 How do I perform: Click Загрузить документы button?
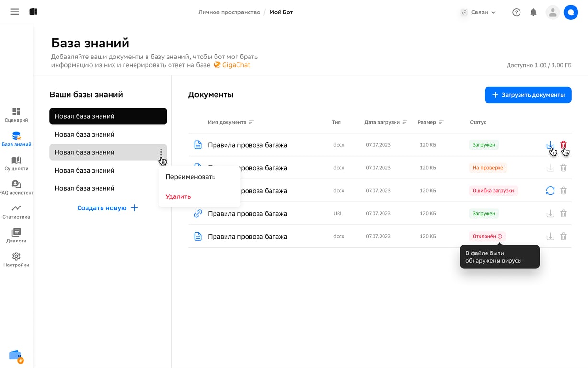click(528, 95)
